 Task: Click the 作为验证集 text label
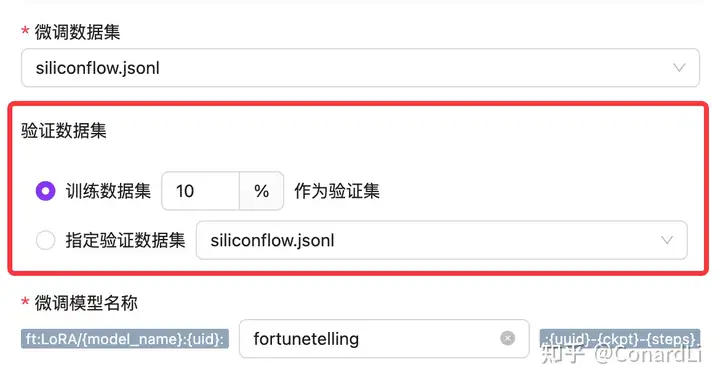(337, 191)
